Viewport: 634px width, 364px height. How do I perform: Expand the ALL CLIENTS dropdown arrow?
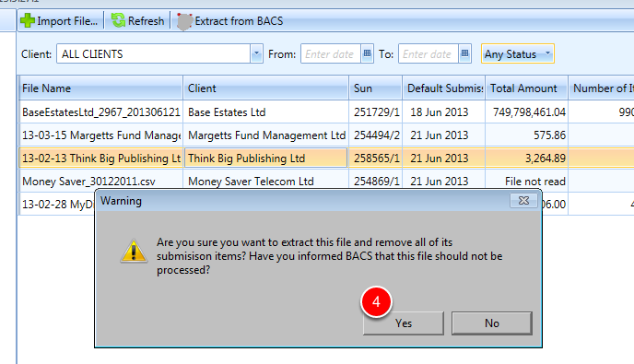(256, 53)
